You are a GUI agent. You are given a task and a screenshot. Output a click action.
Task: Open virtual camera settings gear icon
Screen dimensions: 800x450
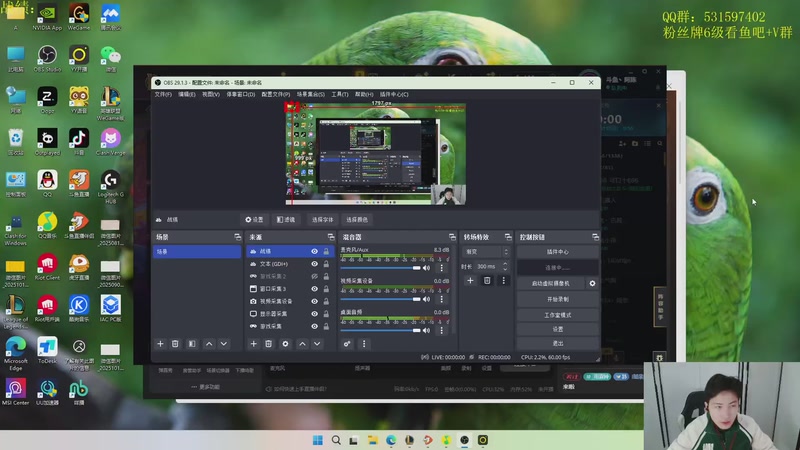coord(592,283)
